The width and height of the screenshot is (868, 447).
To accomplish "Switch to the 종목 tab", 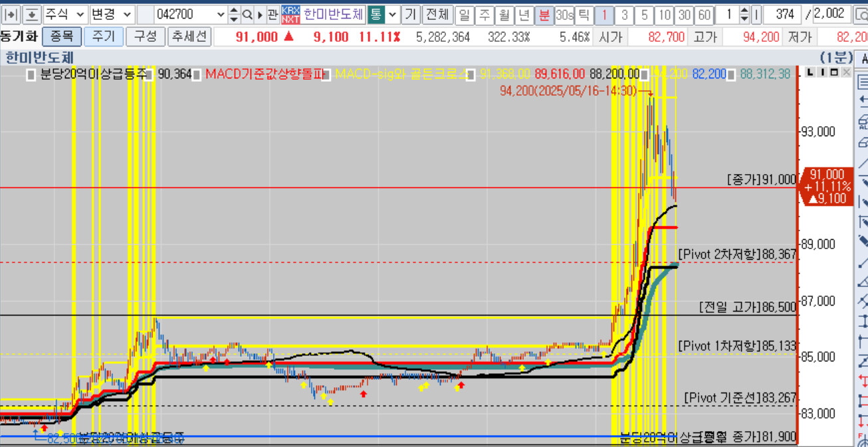I will click(x=62, y=37).
